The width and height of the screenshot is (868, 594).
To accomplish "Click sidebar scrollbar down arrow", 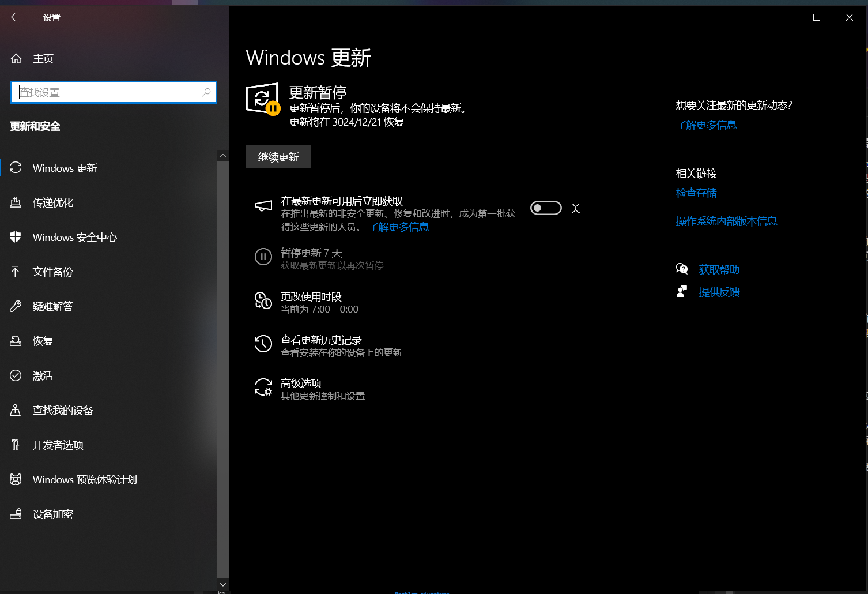I will point(223,584).
